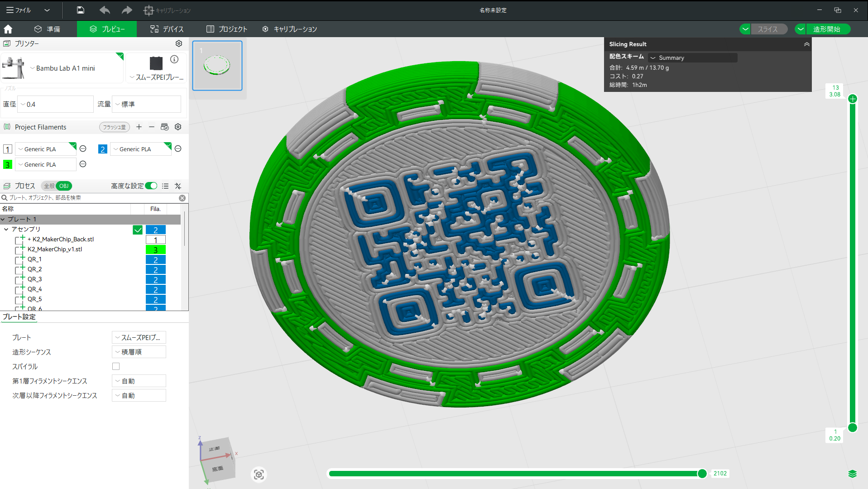Save the project with the disk icon

click(x=80, y=10)
